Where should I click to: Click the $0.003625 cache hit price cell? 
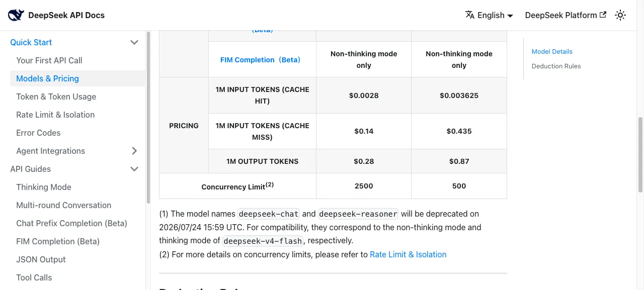pyautogui.click(x=459, y=95)
